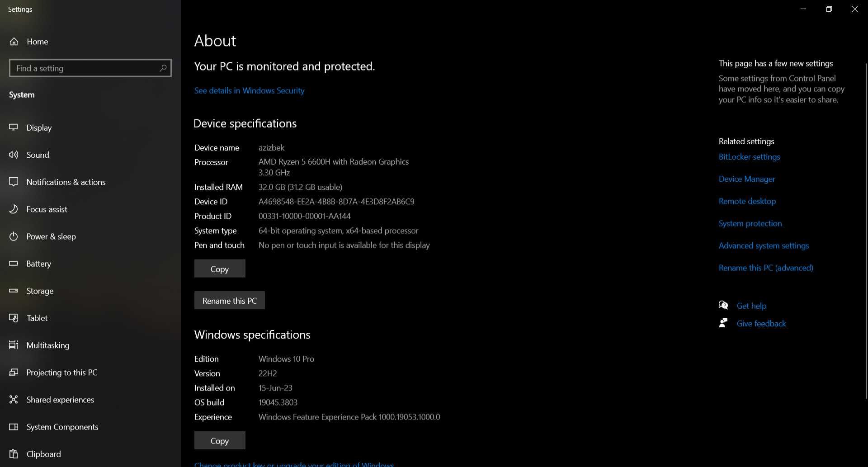Open Remote desktop link

point(747,201)
